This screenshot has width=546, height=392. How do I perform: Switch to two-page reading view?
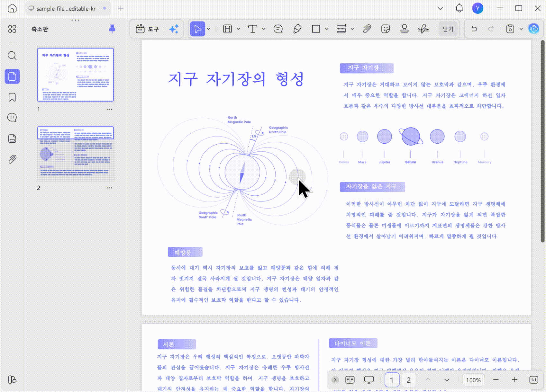[350, 380]
